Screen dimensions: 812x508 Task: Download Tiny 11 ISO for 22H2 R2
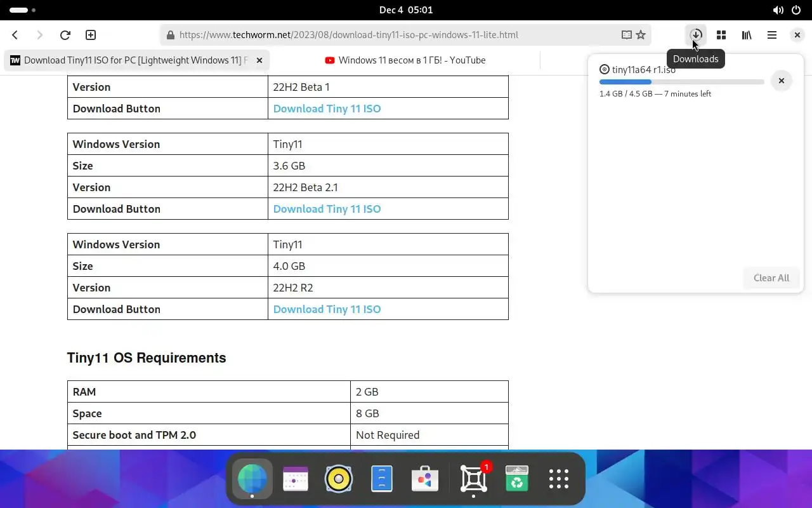coord(327,309)
